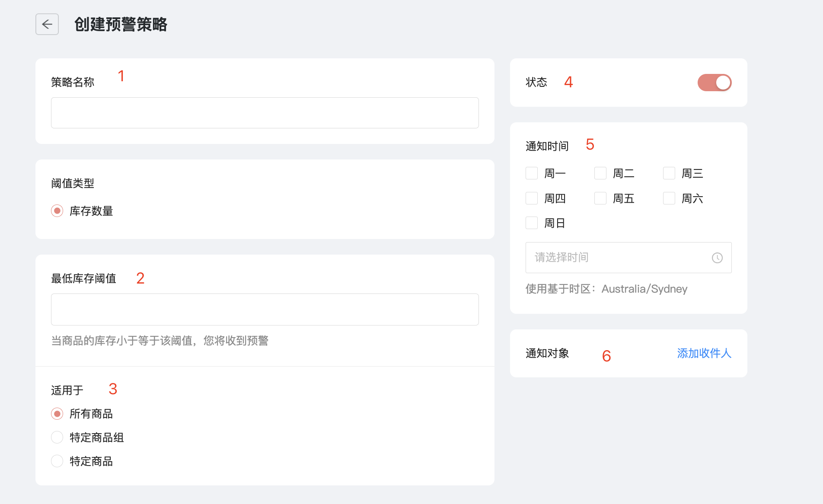Viewport: 823px width, 504px height.
Task: Select the 库存数量 radio button
Action: 57,211
